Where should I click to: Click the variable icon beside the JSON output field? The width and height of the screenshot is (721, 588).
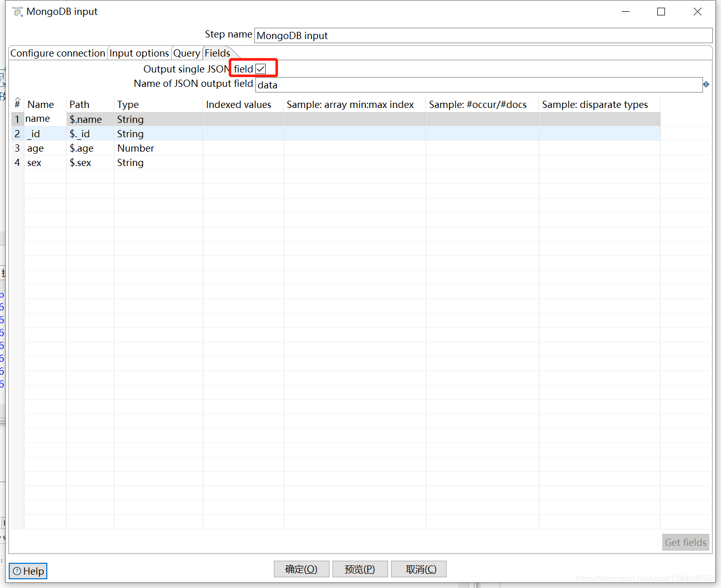click(x=706, y=84)
